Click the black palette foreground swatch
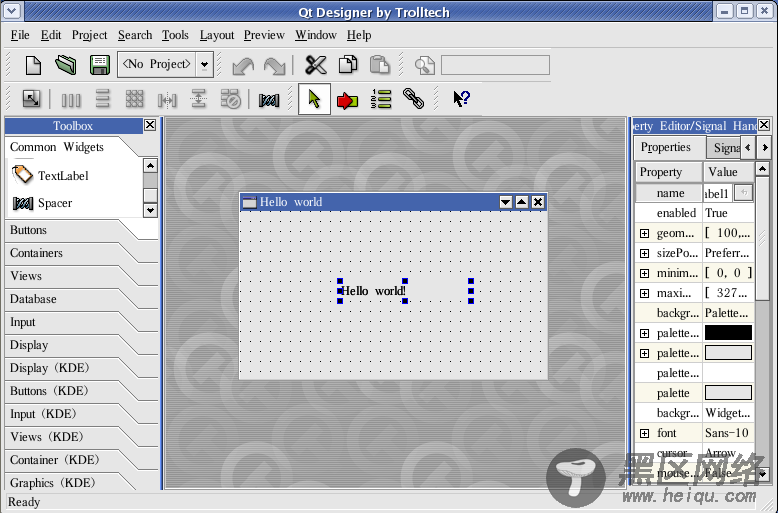This screenshot has width=778, height=513. click(728, 333)
